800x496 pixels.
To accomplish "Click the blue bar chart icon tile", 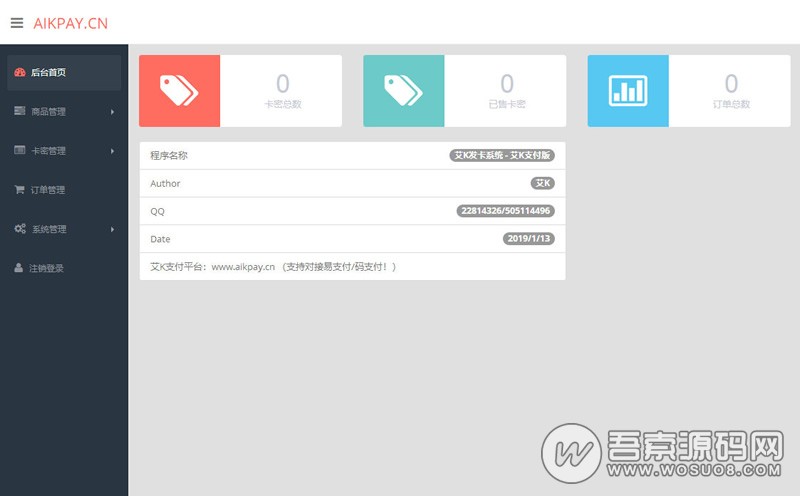I will point(627,91).
